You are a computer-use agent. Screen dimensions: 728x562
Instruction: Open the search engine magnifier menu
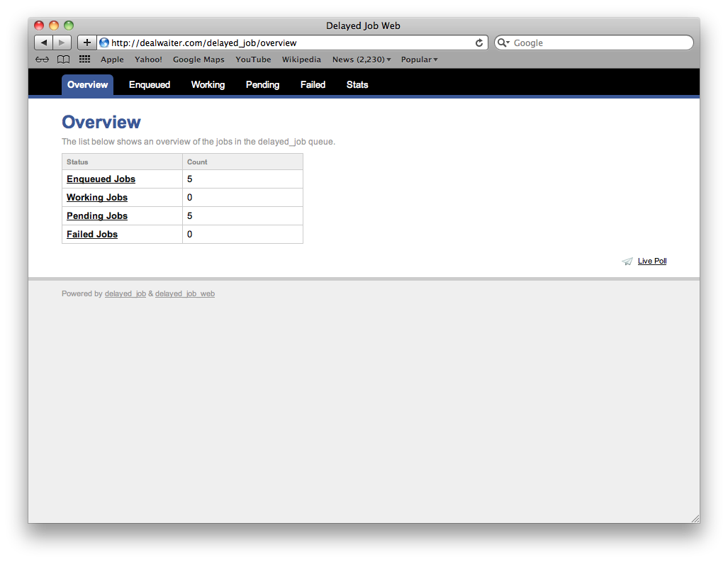504,43
